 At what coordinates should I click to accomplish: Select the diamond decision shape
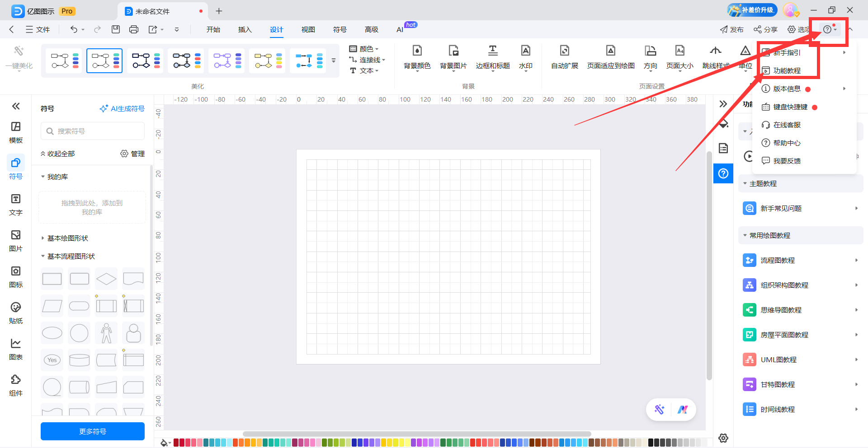[x=106, y=279]
